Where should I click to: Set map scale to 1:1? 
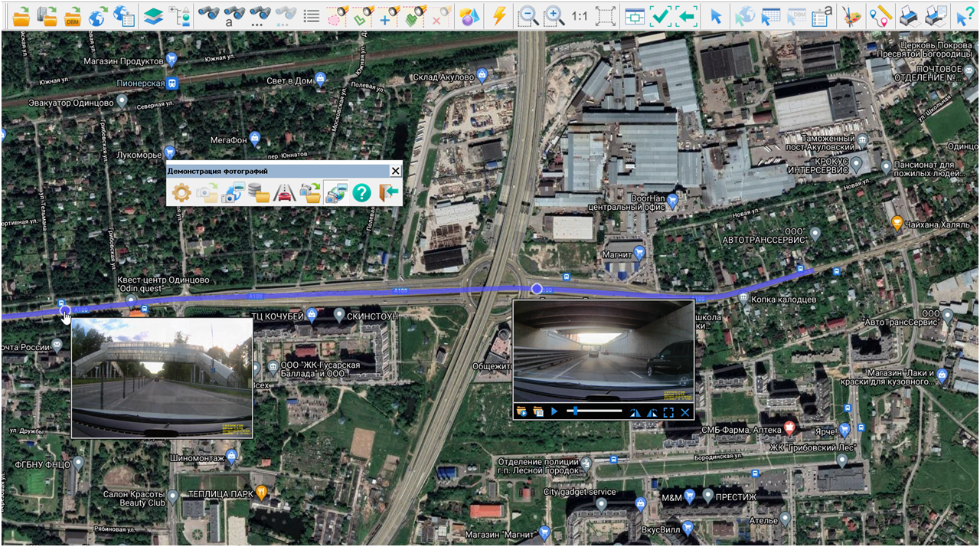click(x=580, y=15)
